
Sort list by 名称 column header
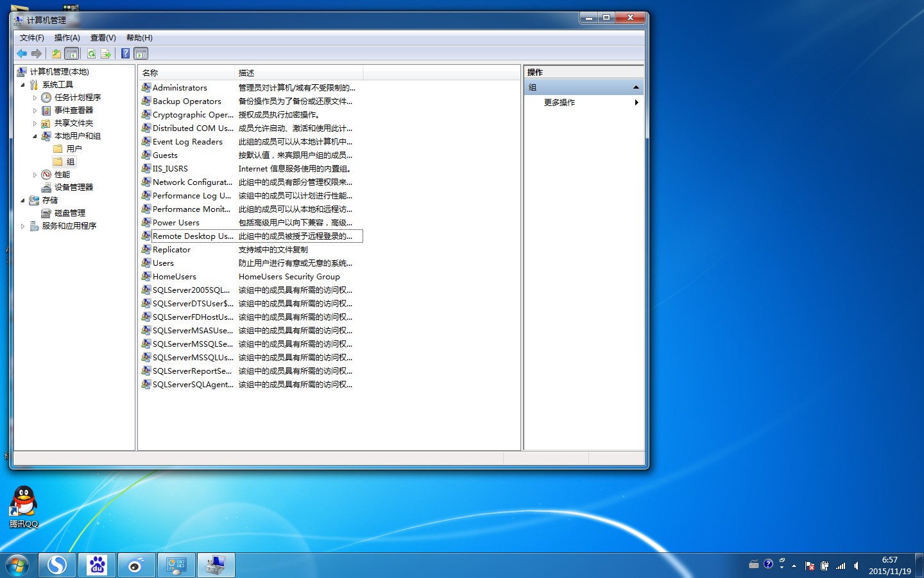(187, 73)
